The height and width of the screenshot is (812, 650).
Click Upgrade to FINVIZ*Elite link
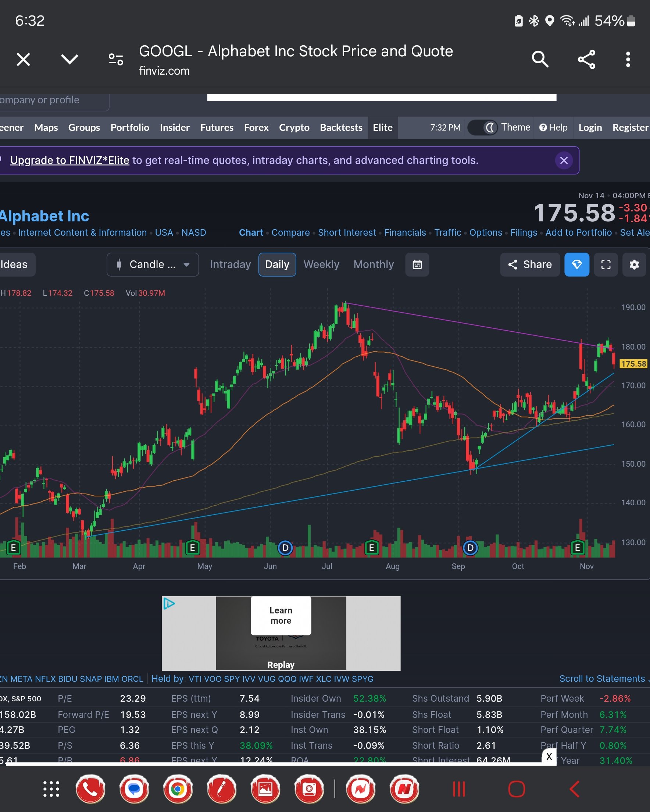(70, 160)
